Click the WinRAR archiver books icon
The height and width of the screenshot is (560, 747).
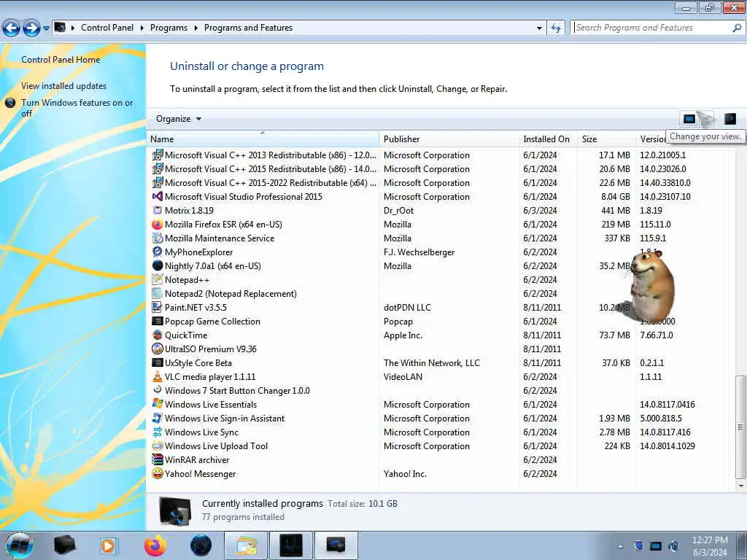pyautogui.click(x=158, y=460)
